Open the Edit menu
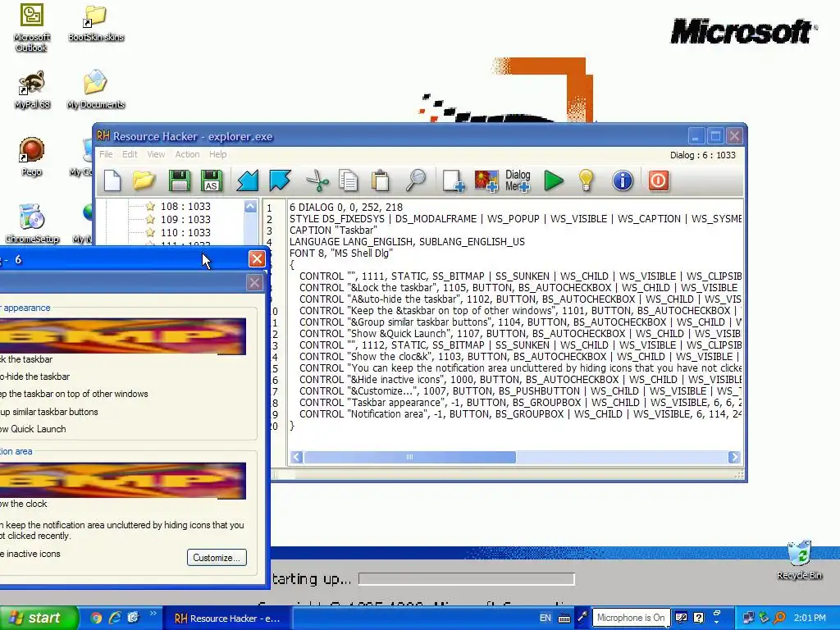The image size is (840, 630). pyautogui.click(x=130, y=154)
